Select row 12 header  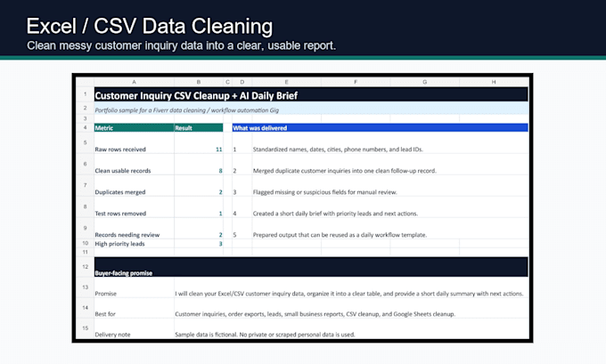[x=85, y=267]
